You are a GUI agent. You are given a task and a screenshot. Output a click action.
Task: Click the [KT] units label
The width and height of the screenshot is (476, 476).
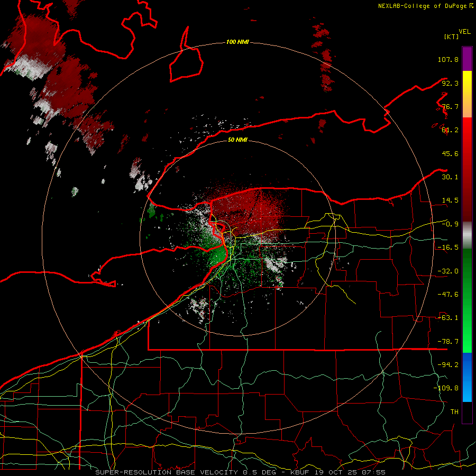click(452, 36)
